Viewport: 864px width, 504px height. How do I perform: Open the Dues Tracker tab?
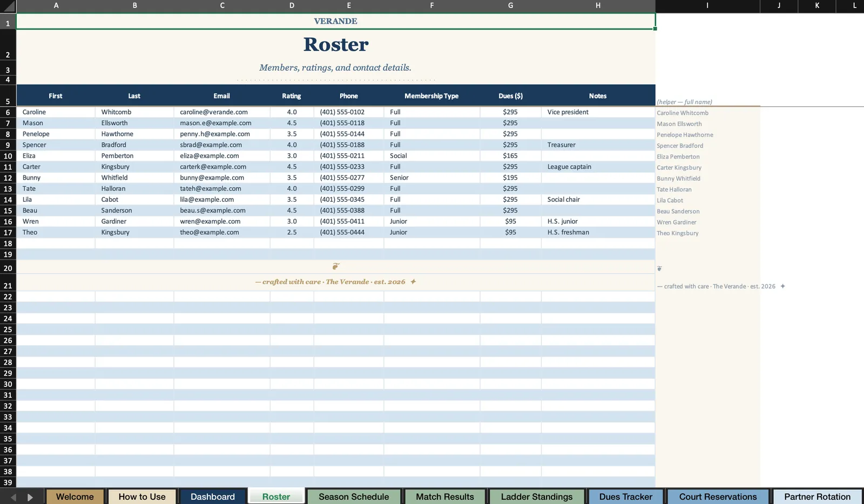[626, 497]
